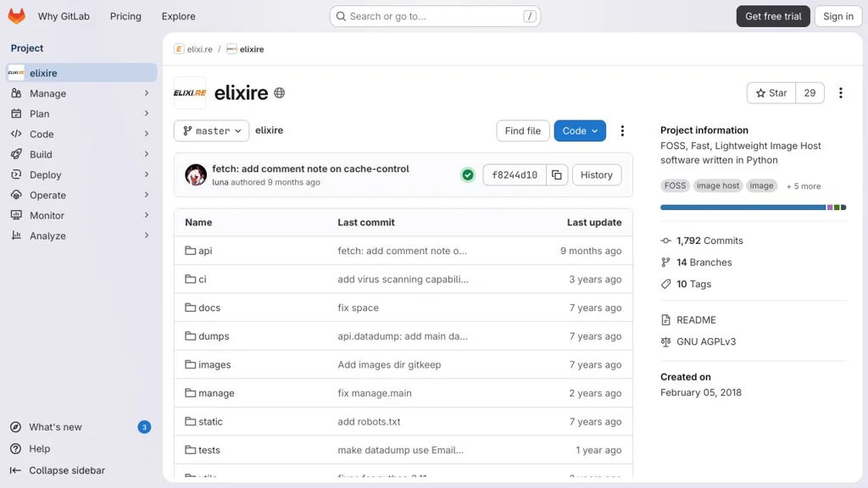The width and height of the screenshot is (868, 488).
Task: Click the Find file button
Action: (522, 130)
